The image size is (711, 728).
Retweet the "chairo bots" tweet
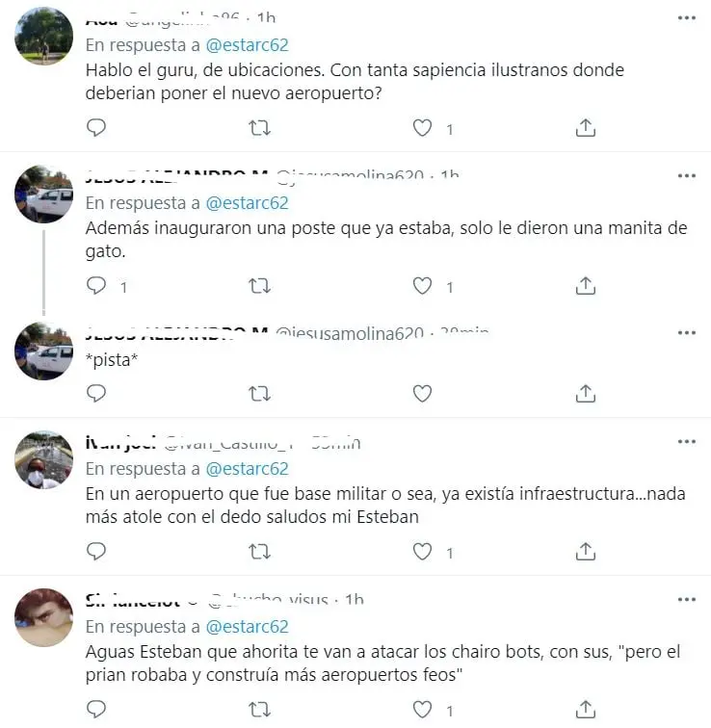point(259,710)
